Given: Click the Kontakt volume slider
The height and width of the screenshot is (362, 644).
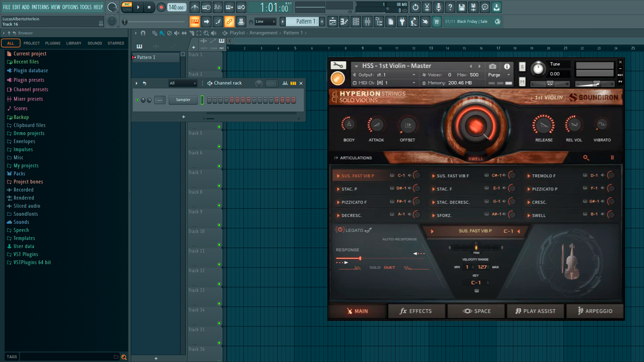Looking at the screenshot, I should pyautogui.click(x=594, y=84).
